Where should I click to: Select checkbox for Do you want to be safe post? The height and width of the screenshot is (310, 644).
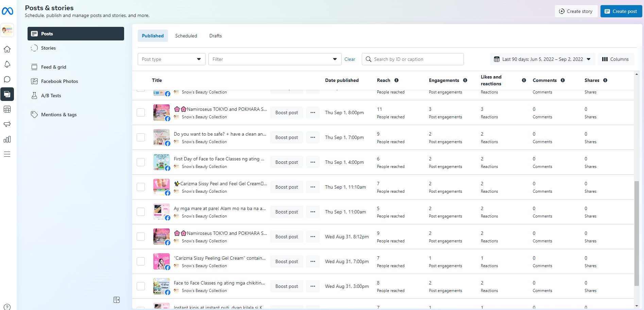point(141,137)
